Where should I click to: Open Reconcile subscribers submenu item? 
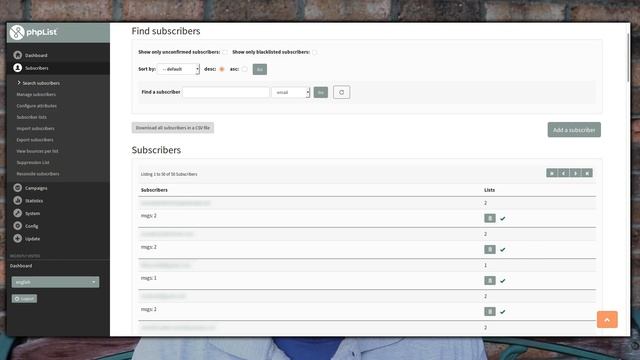pos(38,174)
